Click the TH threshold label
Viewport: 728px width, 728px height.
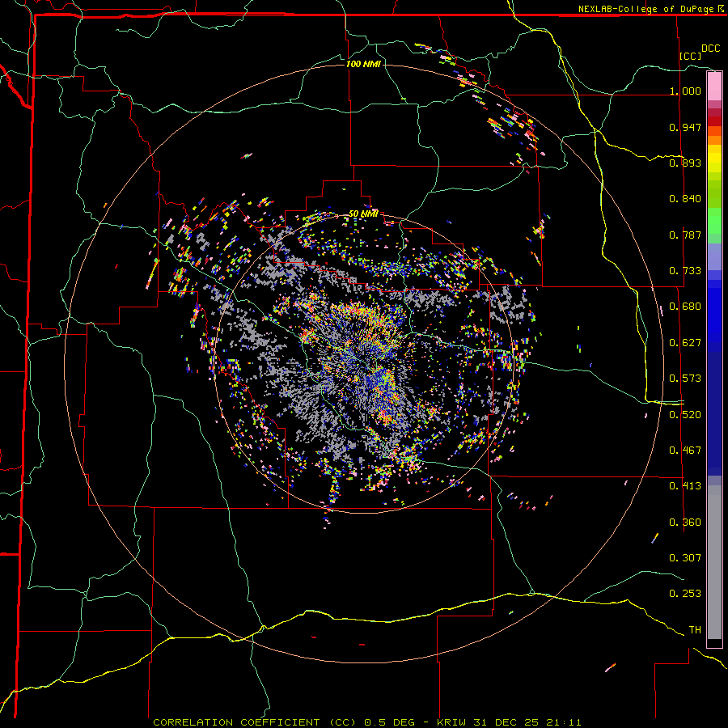pyautogui.click(x=695, y=630)
